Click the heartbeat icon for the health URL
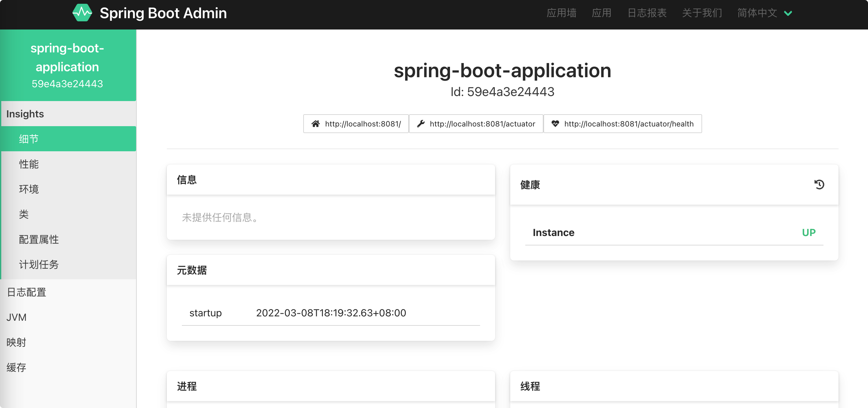Screen dimensions: 868x408 (x=555, y=124)
